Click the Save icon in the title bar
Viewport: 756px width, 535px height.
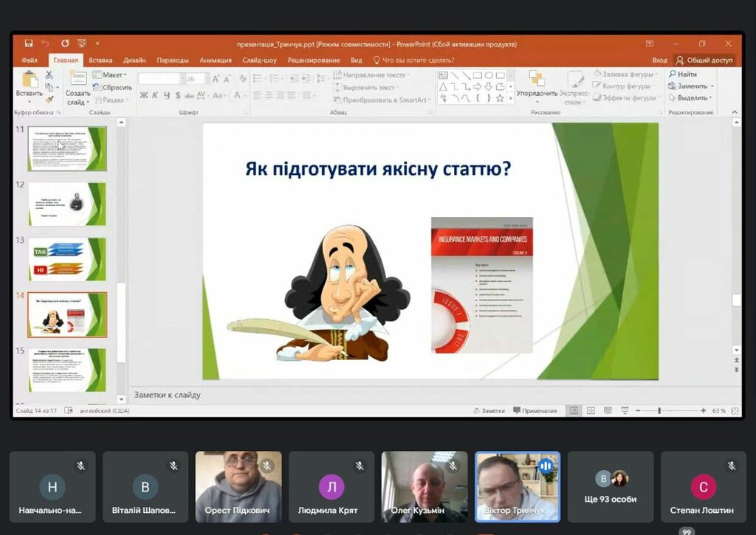[29, 44]
